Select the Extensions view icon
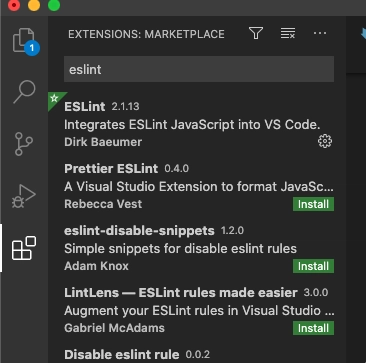This screenshot has height=363, width=366. (24, 248)
